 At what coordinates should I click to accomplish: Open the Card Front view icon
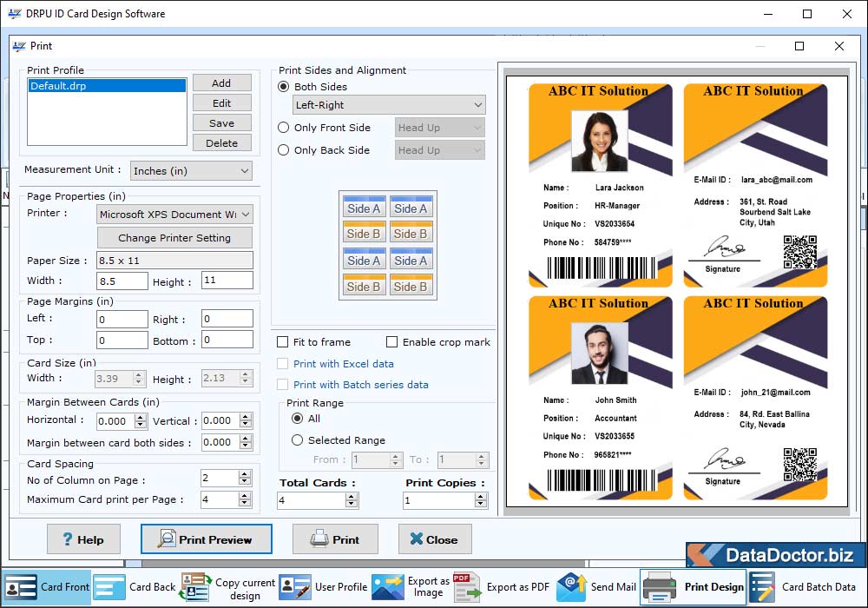(21, 587)
